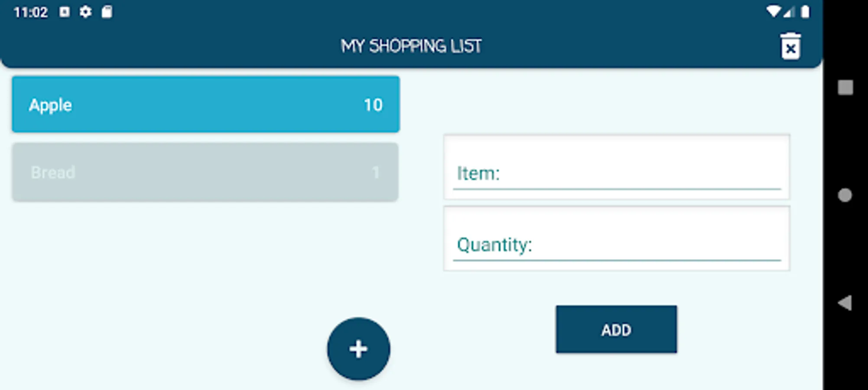
Task: Uncheck the greyed-out Bread item
Action: point(205,172)
